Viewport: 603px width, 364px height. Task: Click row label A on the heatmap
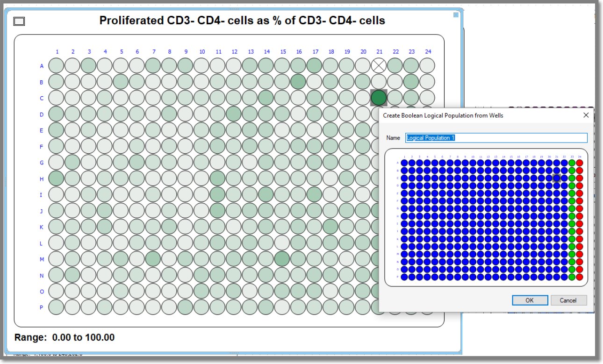pyautogui.click(x=42, y=66)
